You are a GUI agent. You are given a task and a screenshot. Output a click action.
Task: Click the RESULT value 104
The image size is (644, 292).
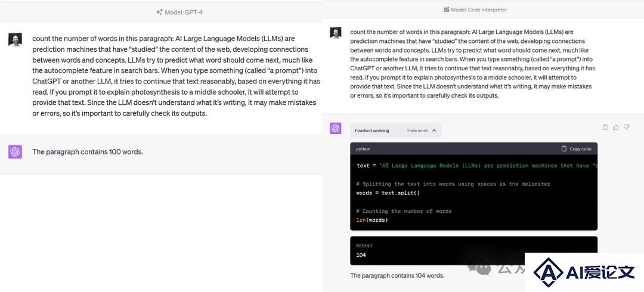tap(361, 255)
